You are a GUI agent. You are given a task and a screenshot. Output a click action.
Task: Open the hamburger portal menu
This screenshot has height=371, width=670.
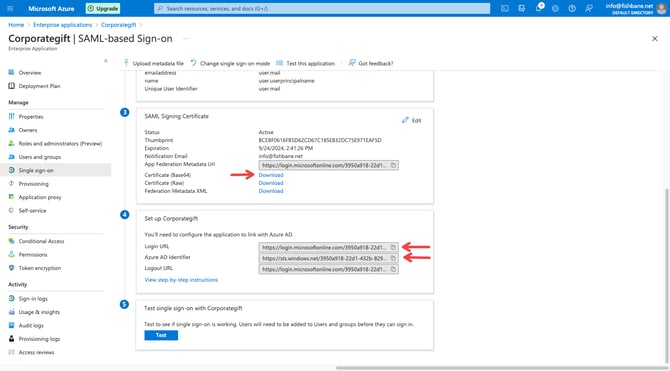point(10,8)
